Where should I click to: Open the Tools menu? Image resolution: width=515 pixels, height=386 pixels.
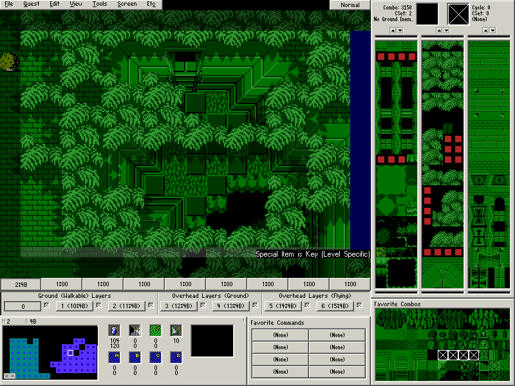99,4
